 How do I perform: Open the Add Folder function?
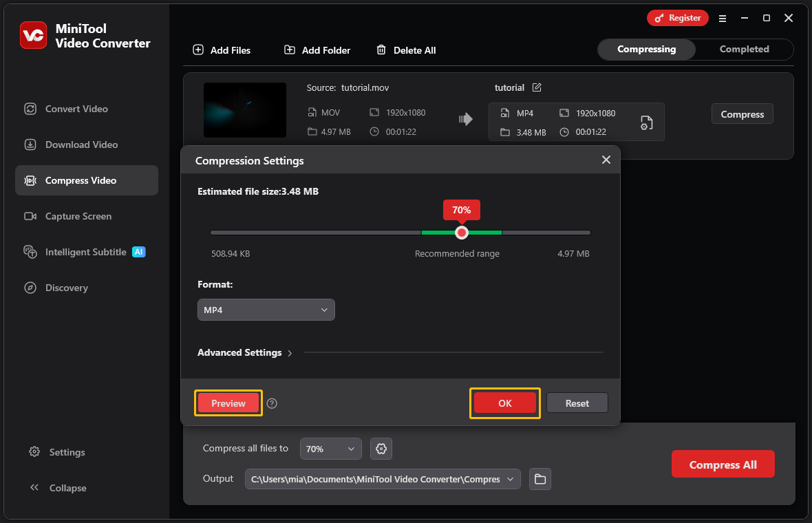[x=317, y=50]
